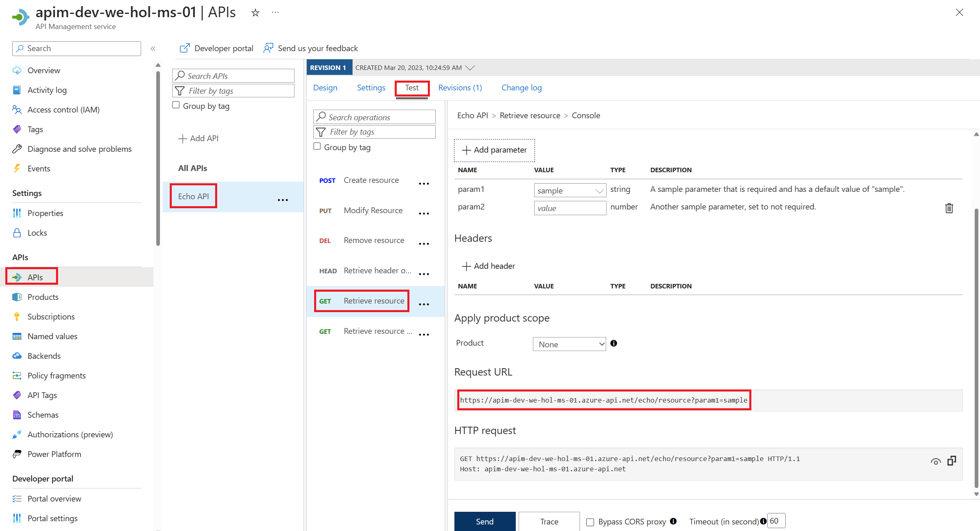This screenshot has width=980, height=531.
Task: Click the Named values icon
Action: coord(17,336)
